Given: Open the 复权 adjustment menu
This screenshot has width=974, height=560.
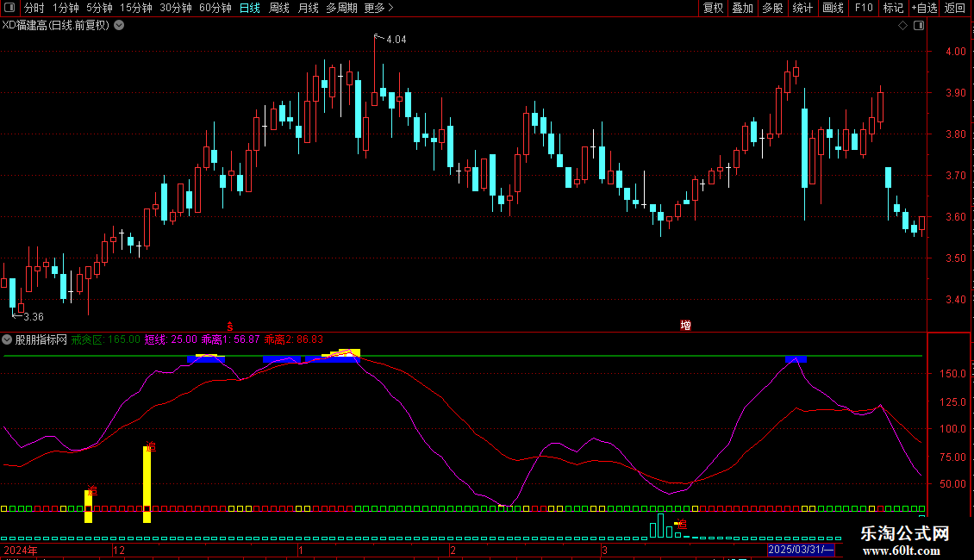Looking at the screenshot, I should click(713, 8).
